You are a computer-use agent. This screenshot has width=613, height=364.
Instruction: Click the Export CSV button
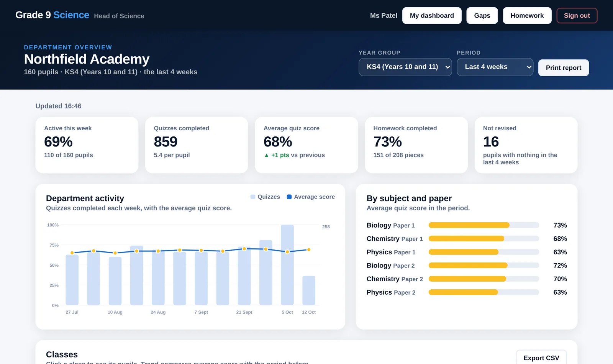point(541,358)
